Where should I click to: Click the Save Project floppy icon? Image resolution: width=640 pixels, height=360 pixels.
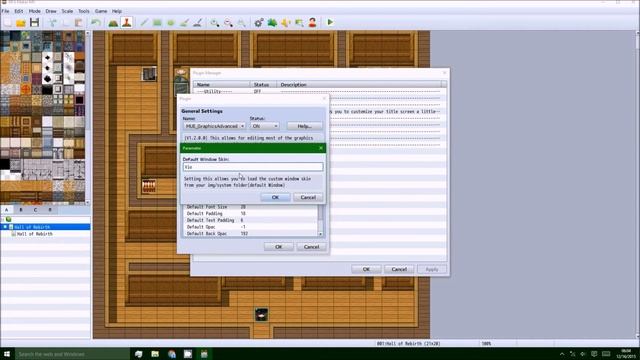(x=34, y=22)
